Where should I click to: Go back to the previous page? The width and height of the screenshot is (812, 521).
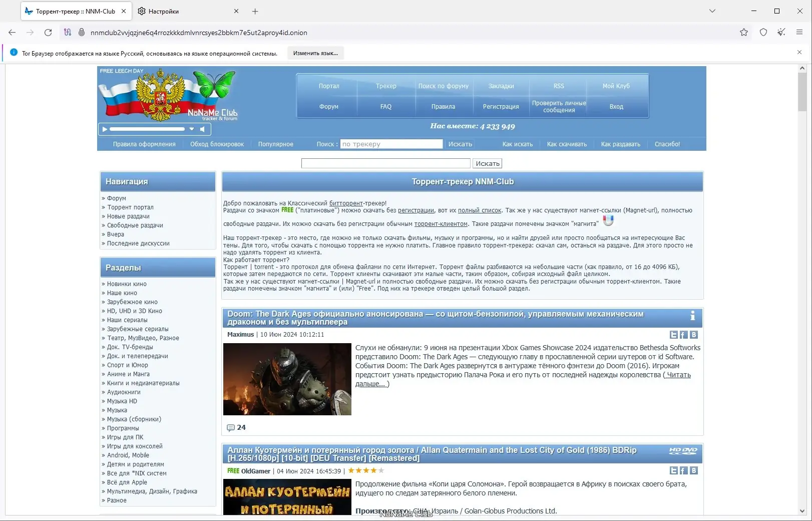12,33
